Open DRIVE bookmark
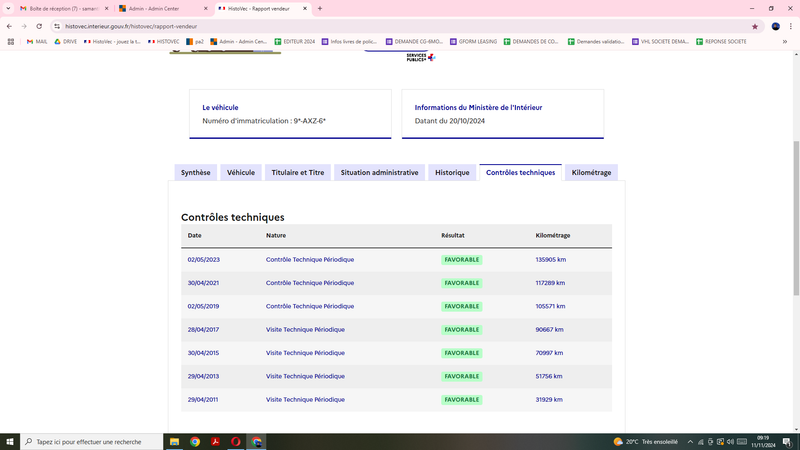The image size is (800, 450). click(65, 42)
